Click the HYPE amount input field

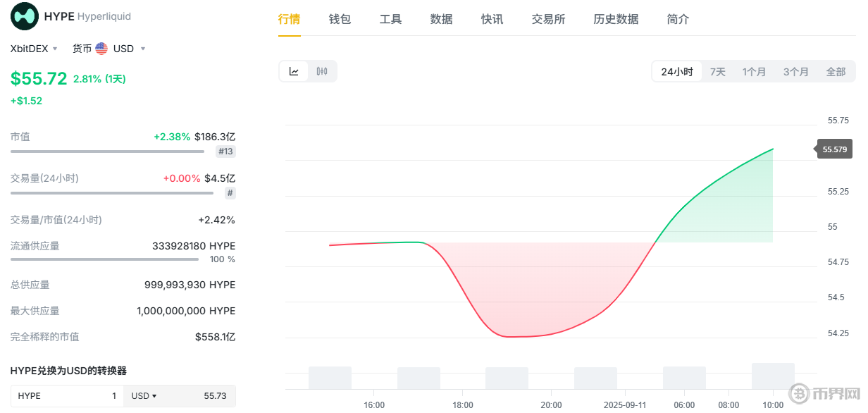click(x=67, y=396)
